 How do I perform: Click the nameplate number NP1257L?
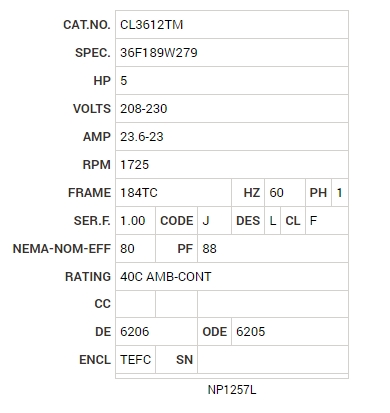[232, 390]
